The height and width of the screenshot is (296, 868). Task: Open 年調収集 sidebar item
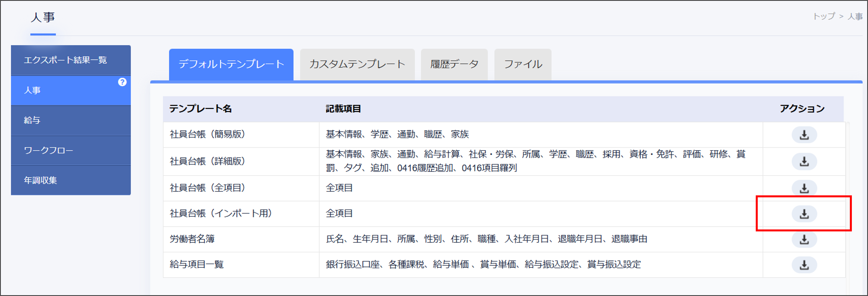pyautogui.click(x=40, y=180)
